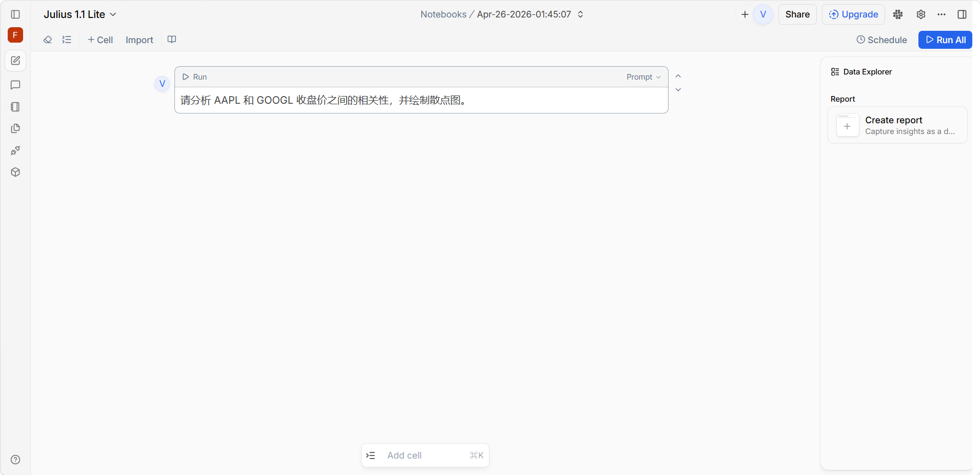Click the Schedule button
980x475 pixels.
[x=881, y=40]
